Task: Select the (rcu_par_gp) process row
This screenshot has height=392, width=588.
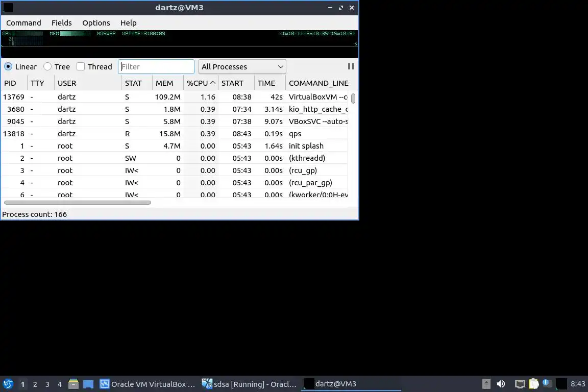Action: tap(175, 183)
